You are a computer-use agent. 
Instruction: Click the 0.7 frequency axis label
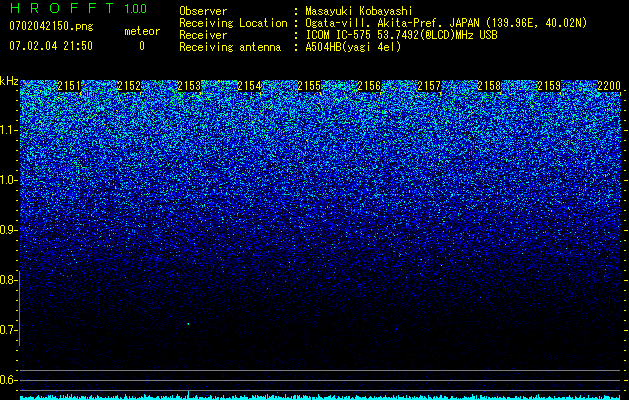(8, 330)
